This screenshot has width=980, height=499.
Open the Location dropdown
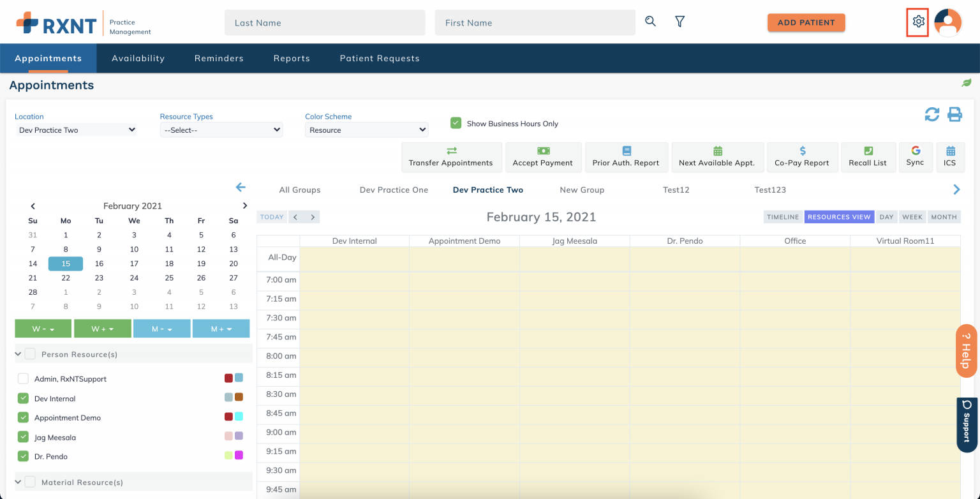coord(75,130)
